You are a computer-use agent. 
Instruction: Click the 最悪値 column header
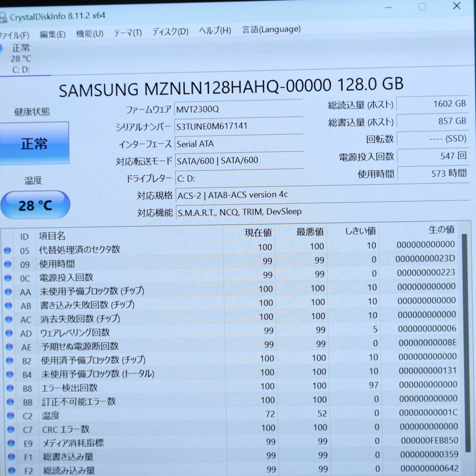point(310,232)
